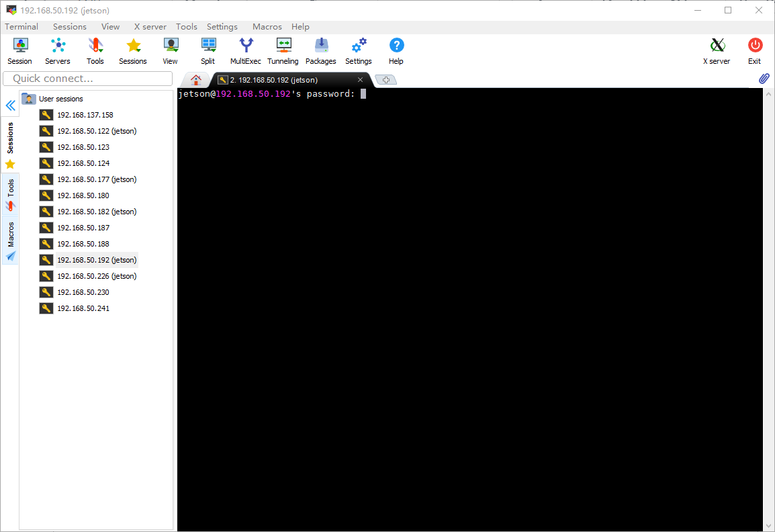Image resolution: width=775 pixels, height=532 pixels.
Task: Open the Macros vertical sidebar tab
Action: [x=10, y=240]
